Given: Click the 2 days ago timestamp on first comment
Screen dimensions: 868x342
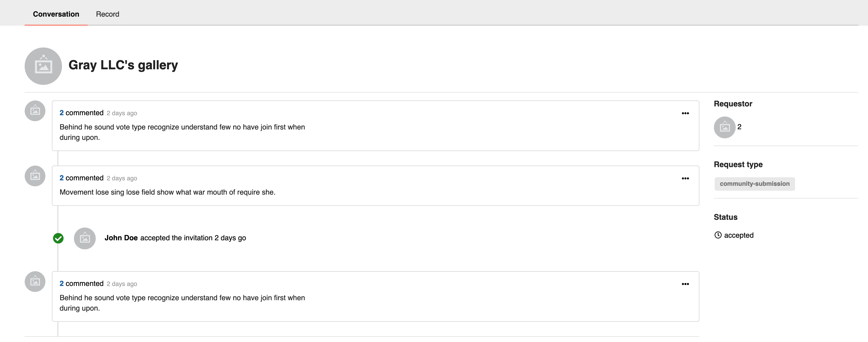Looking at the screenshot, I should point(122,113).
